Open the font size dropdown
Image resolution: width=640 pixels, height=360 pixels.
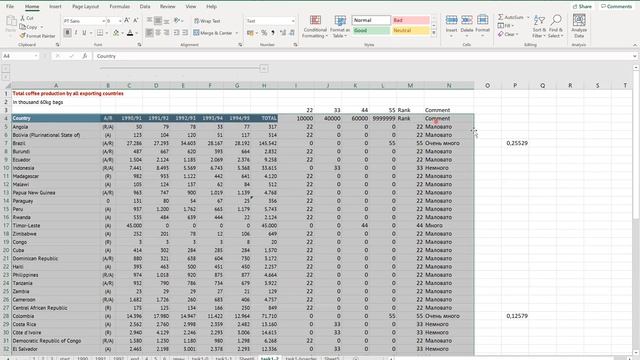coord(120,21)
